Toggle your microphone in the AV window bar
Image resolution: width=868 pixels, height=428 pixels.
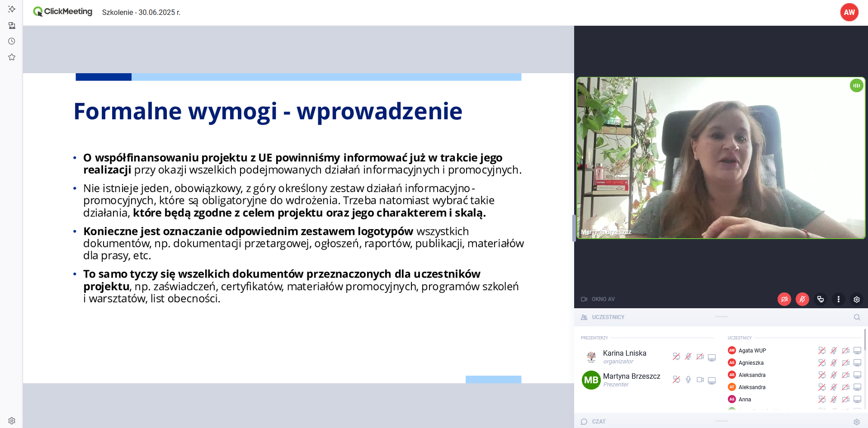pos(802,299)
